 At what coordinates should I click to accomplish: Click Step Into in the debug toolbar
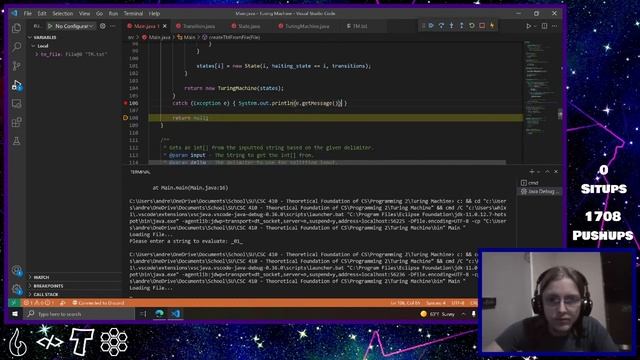pos(451,26)
